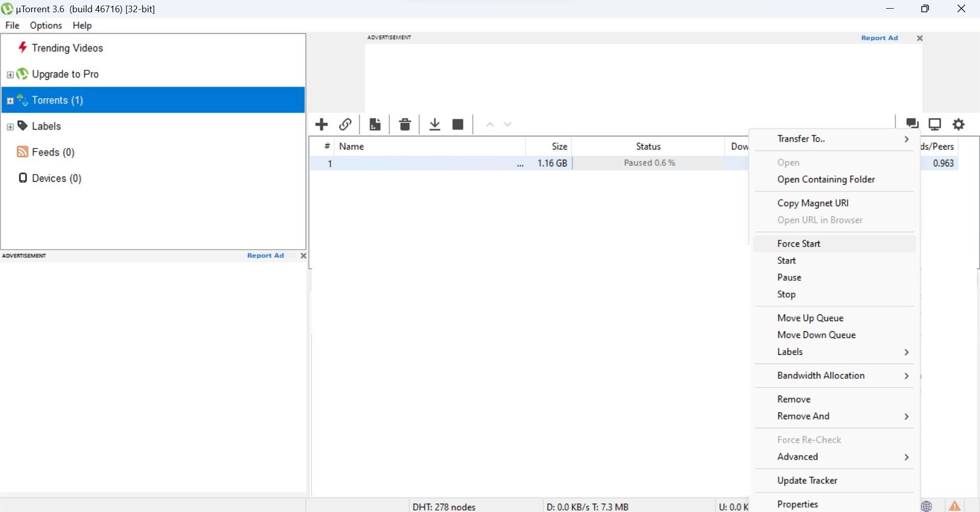Choose Force Start from context menu
980x512 pixels.
pos(835,243)
